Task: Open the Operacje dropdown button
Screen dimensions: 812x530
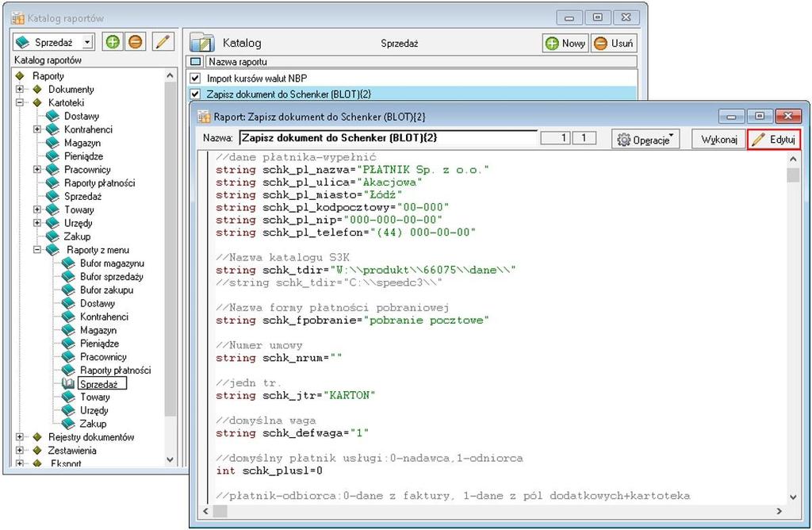Action: click(x=645, y=140)
